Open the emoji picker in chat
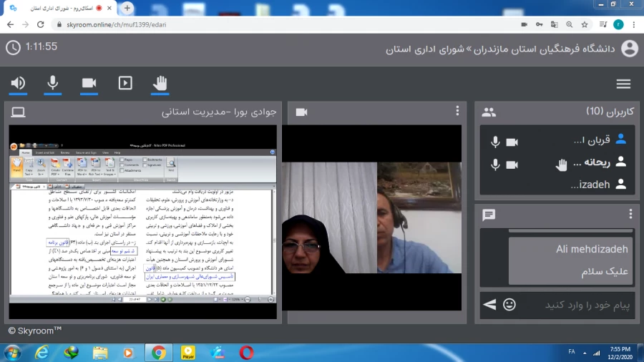 point(509,305)
